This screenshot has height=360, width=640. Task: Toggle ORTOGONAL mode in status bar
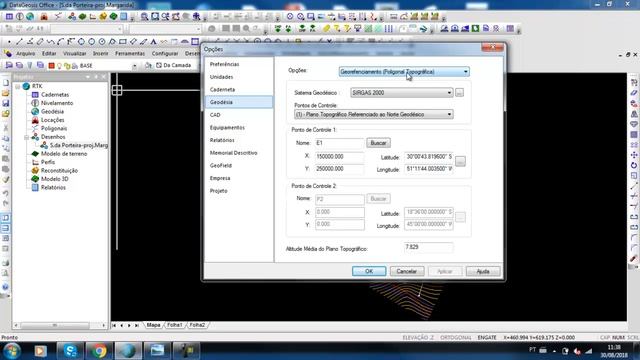click(x=456, y=338)
